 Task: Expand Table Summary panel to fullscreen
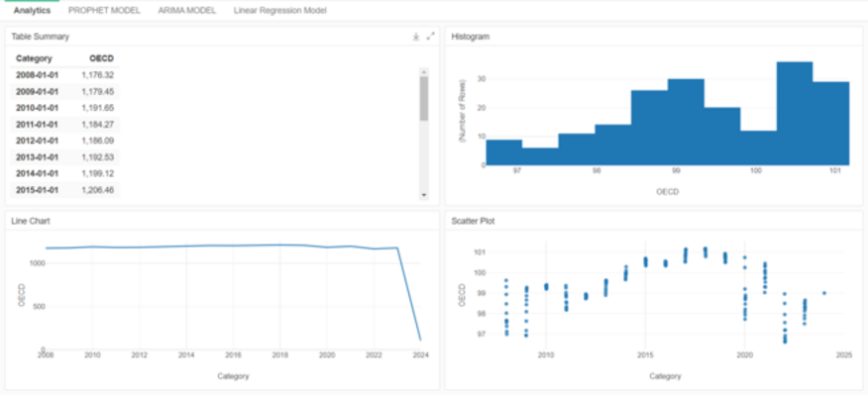click(430, 36)
